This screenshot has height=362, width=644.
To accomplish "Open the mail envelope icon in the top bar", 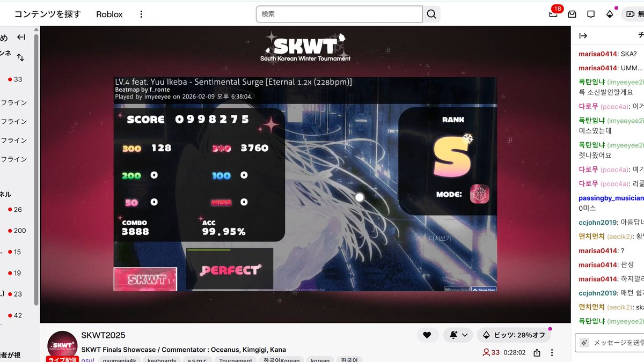I will click(572, 14).
